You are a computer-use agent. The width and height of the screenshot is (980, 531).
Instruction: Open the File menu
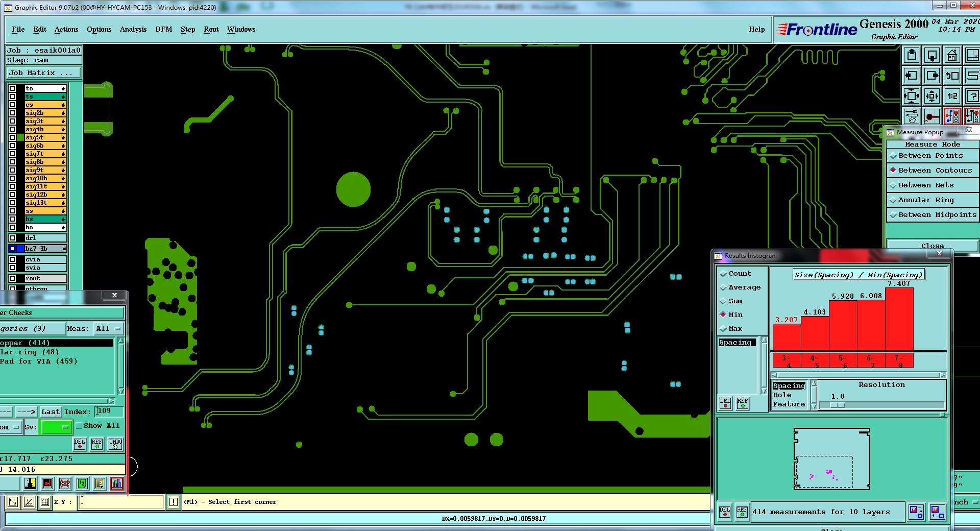tap(18, 30)
